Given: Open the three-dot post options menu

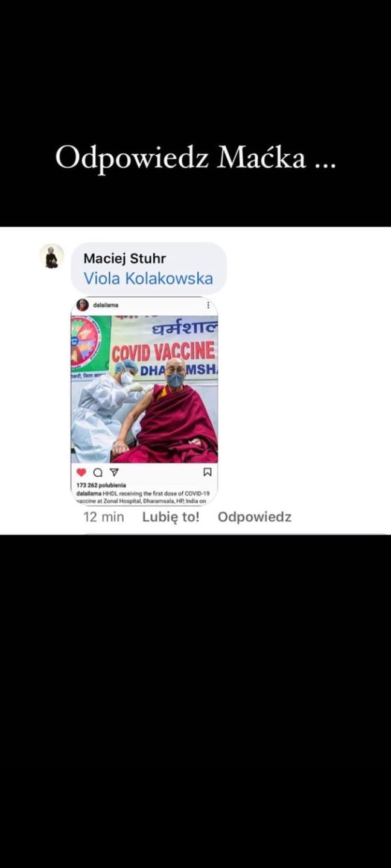Looking at the screenshot, I should pyautogui.click(x=208, y=305).
